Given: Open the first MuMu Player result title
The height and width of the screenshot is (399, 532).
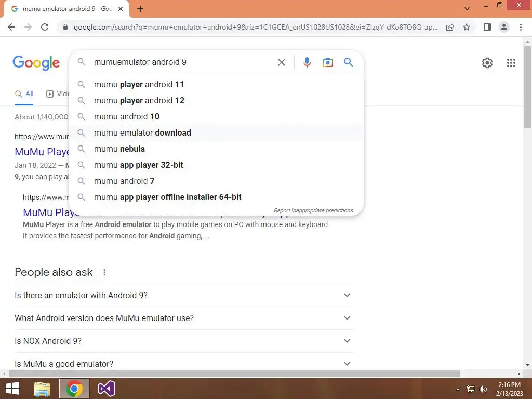Looking at the screenshot, I should (42, 152).
